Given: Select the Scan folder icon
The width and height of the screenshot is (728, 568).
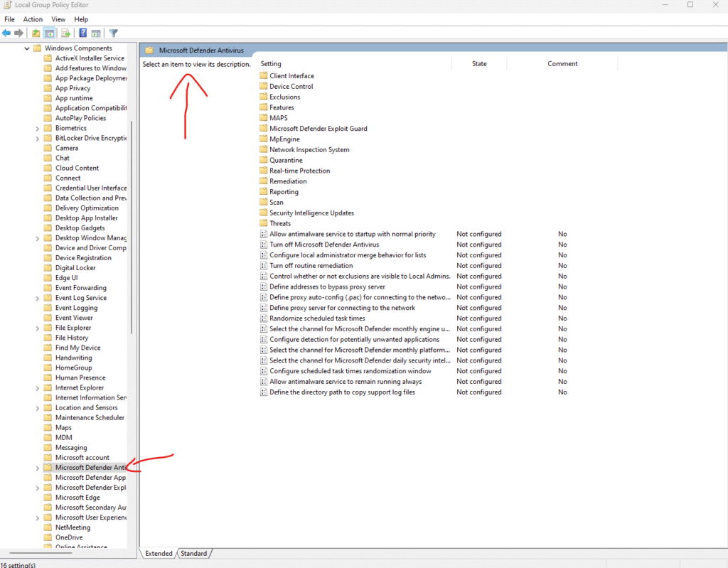Looking at the screenshot, I should point(264,203).
